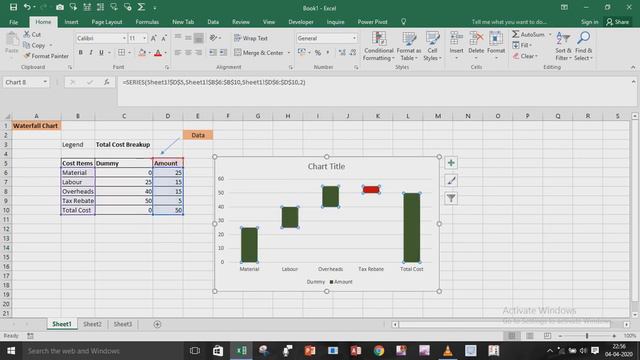The image size is (640, 360).
Task: Open the Name Box dropdown showing Chart 8
Action: pos(44,82)
